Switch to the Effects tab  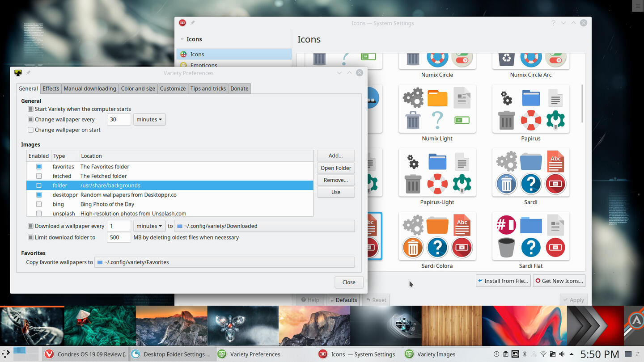click(51, 88)
